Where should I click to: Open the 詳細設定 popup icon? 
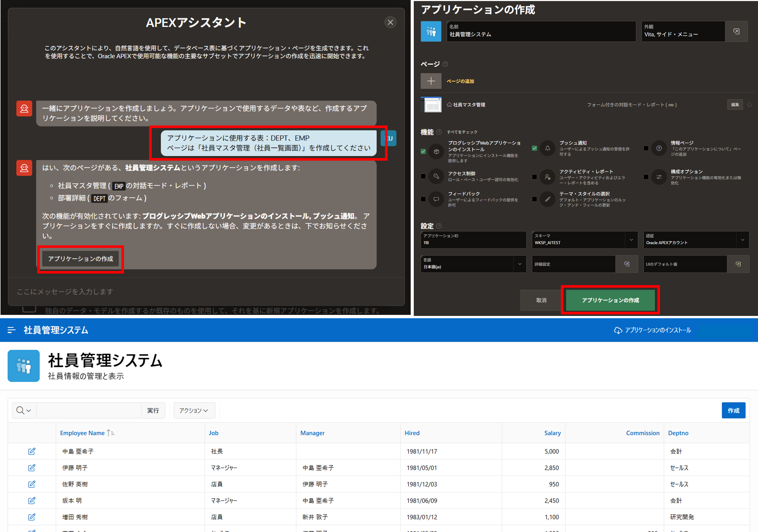(626, 264)
